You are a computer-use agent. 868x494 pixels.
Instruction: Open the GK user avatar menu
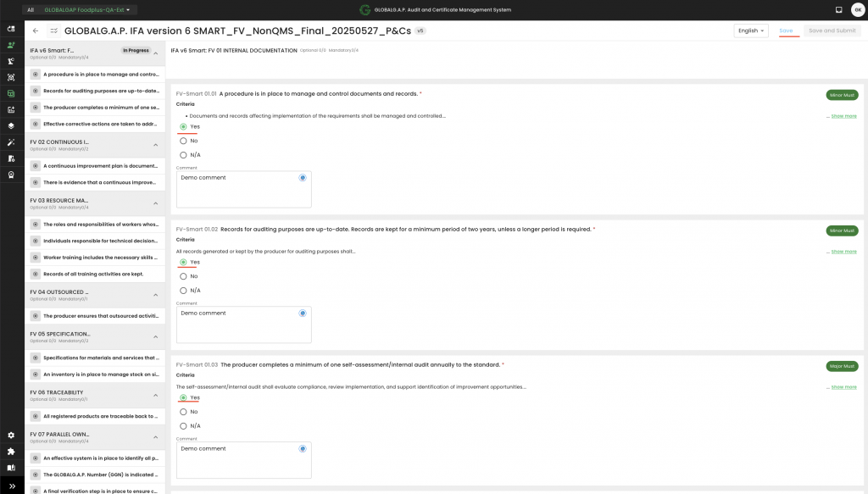pyautogui.click(x=857, y=9)
